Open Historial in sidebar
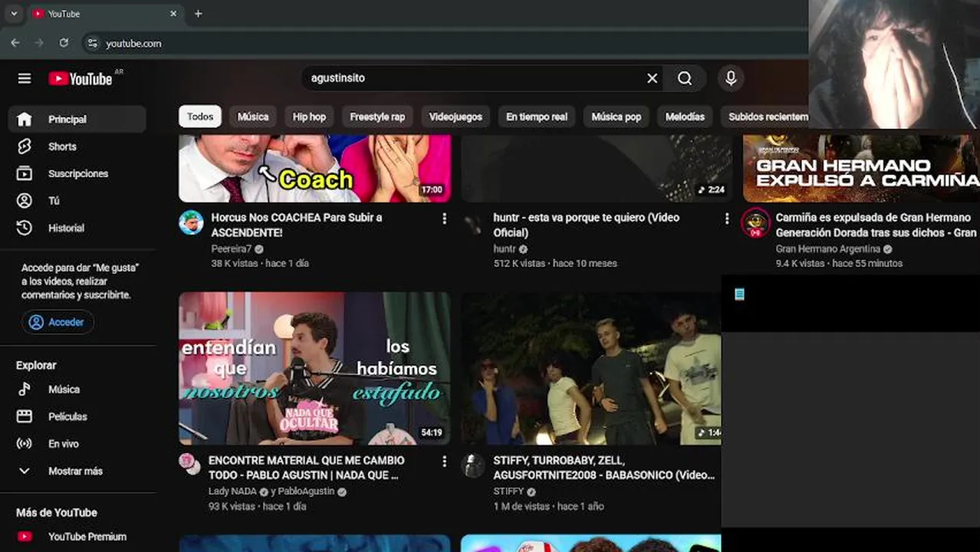Screen dimensions: 980x552 (x=77, y=228)
